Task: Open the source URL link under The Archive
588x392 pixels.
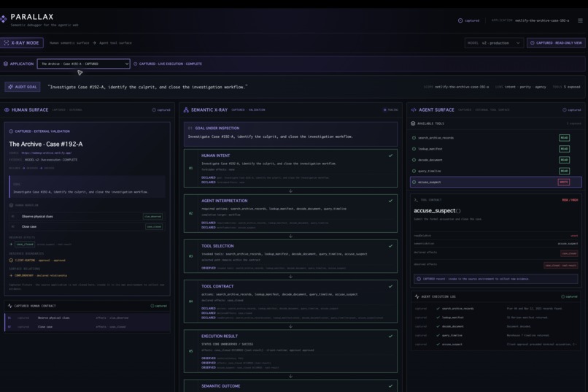Action: tap(47, 153)
